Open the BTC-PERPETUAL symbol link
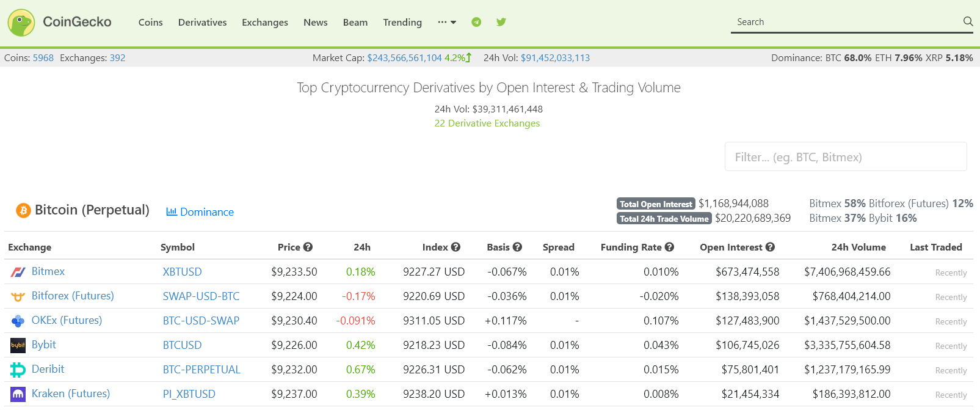The image size is (980, 410). [x=201, y=370]
